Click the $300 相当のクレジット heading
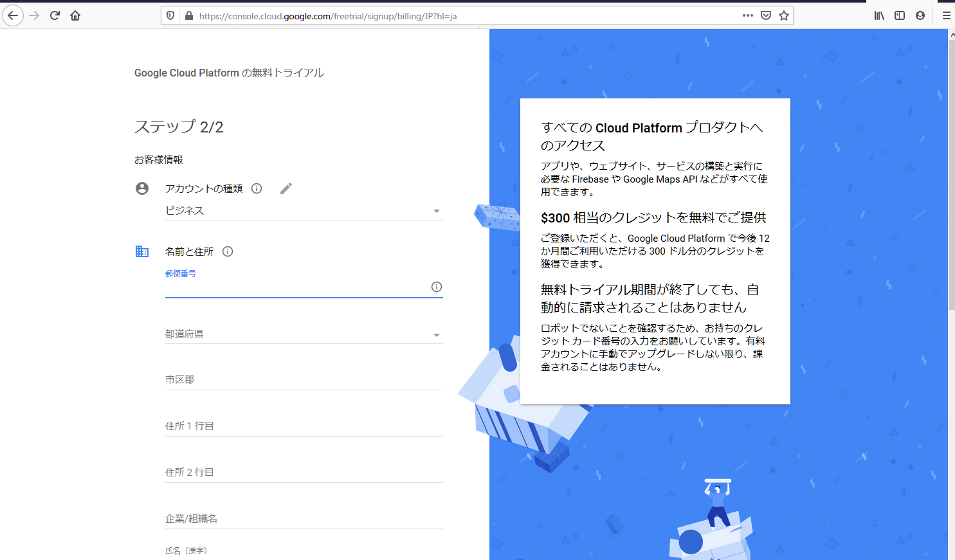Viewport: 955px width, 560px height. click(653, 218)
